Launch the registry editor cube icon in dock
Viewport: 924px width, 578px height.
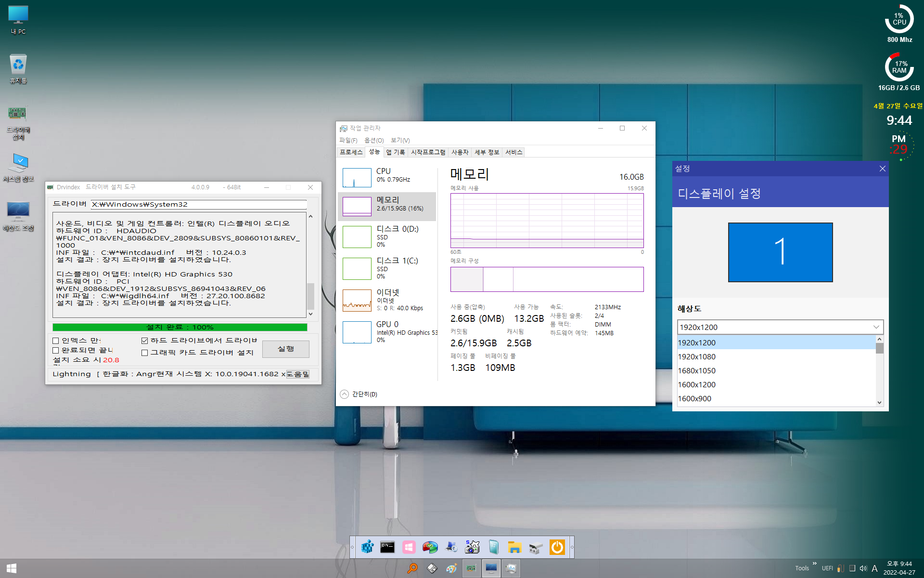[x=367, y=547]
